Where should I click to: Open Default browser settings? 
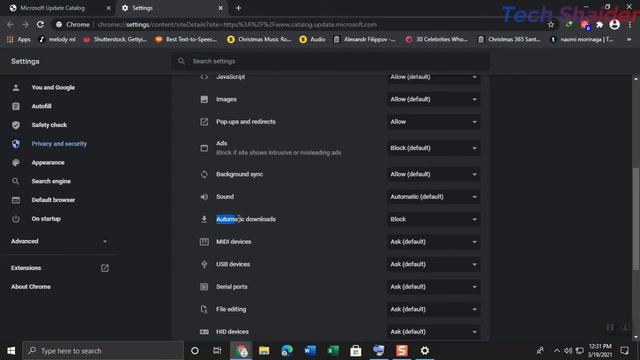coord(53,200)
